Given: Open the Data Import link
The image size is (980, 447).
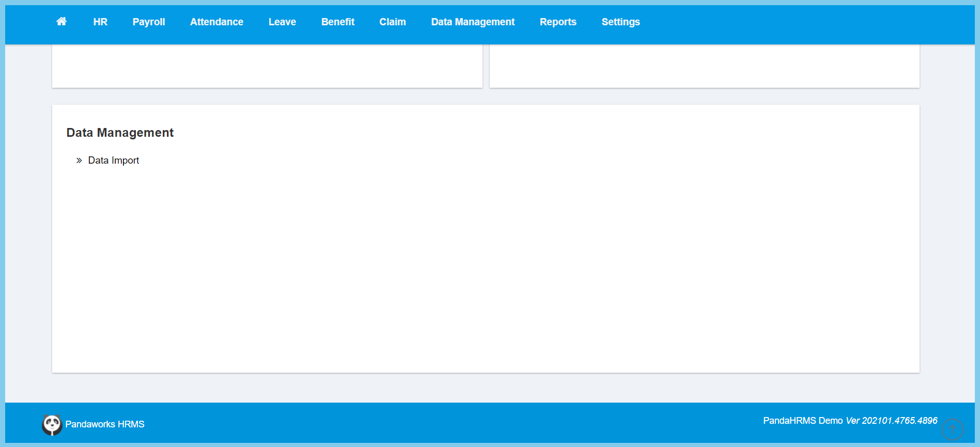Looking at the screenshot, I should pos(114,161).
